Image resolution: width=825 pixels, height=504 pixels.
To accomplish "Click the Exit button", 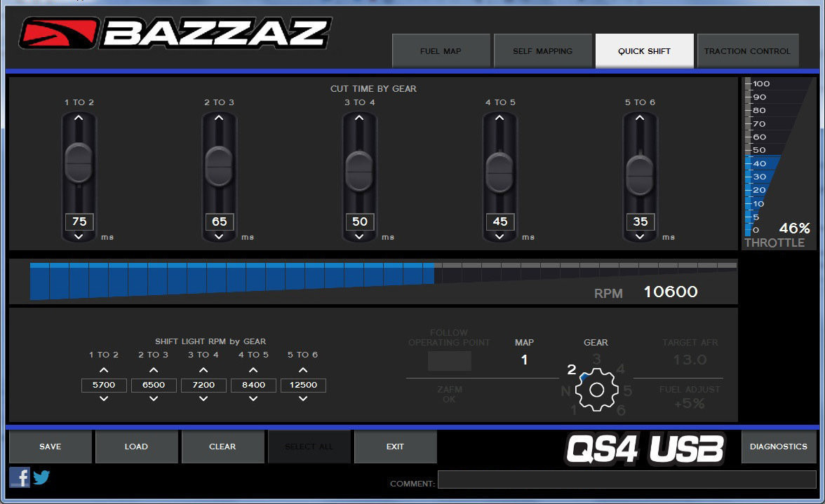I will [395, 447].
